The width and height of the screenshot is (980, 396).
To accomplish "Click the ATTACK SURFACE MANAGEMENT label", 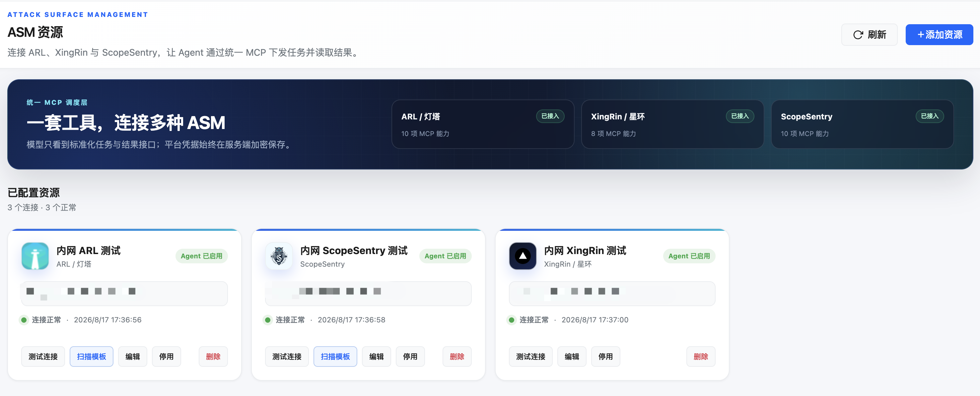I will coord(78,15).
